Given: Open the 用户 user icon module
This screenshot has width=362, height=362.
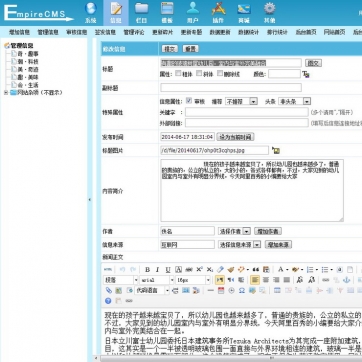Looking at the screenshot, I should click(193, 13).
